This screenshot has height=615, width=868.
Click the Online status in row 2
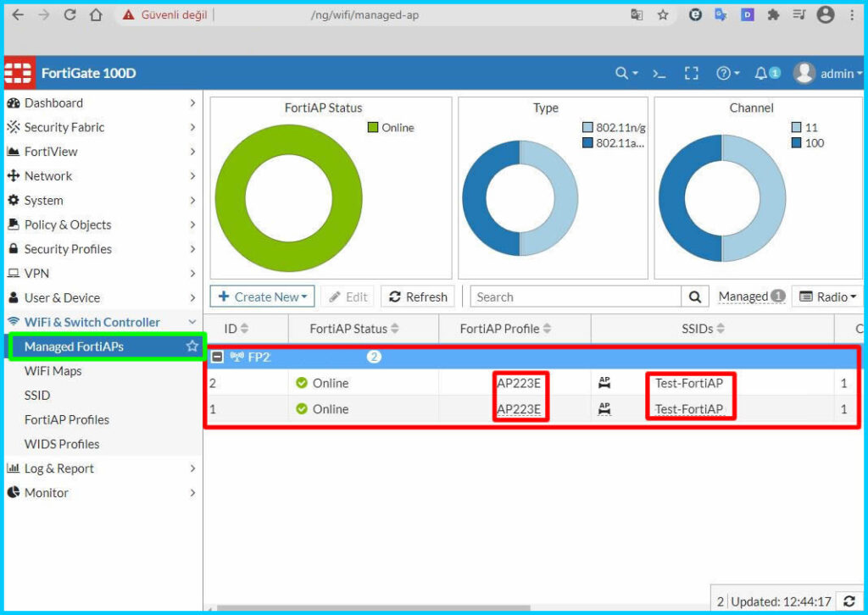click(x=322, y=383)
